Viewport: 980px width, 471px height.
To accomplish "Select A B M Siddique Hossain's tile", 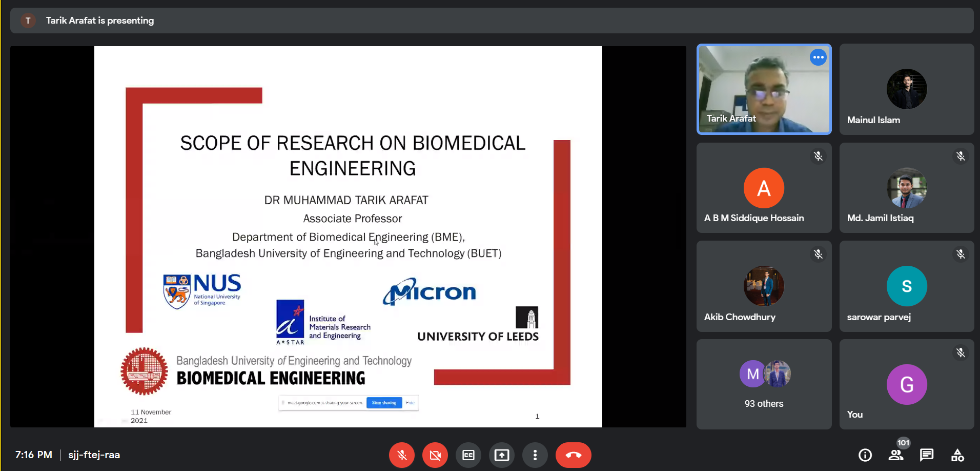I will pos(764,188).
